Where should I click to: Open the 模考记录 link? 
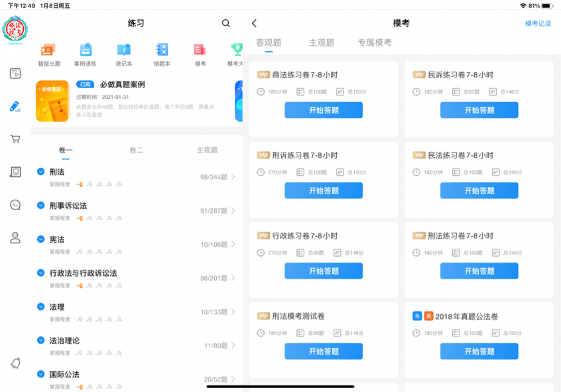[538, 24]
